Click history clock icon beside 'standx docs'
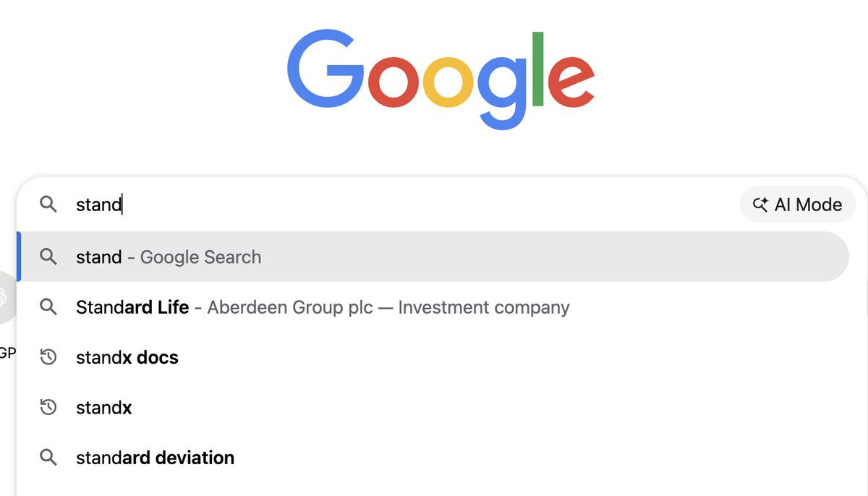This screenshot has width=868, height=496. (x=48, y=357)
